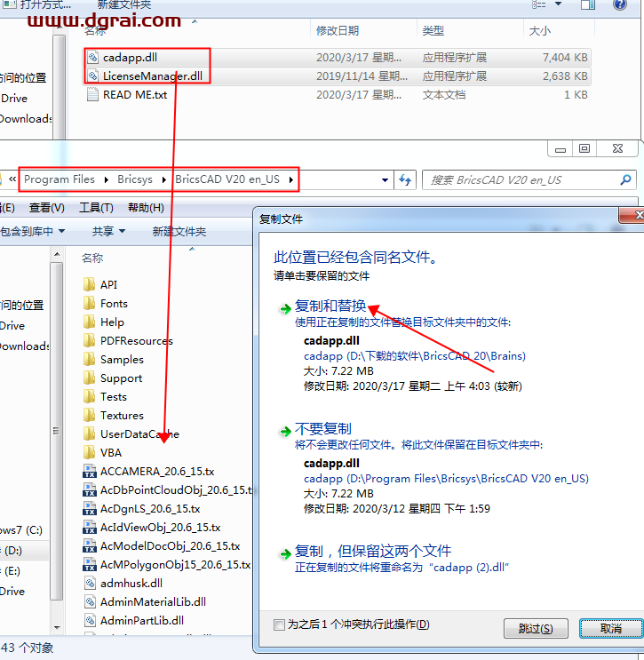The width and height of the screenshot is (644, 660).
Task: Choose '复制，但保留这两个文件' option
Action: [x=373, y=551]
